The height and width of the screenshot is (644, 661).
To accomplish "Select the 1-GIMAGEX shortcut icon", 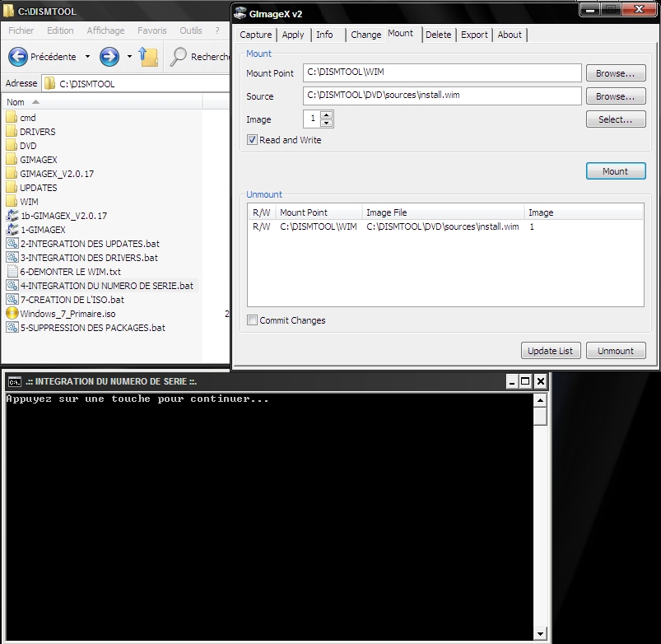I will [x=12, y=230].
